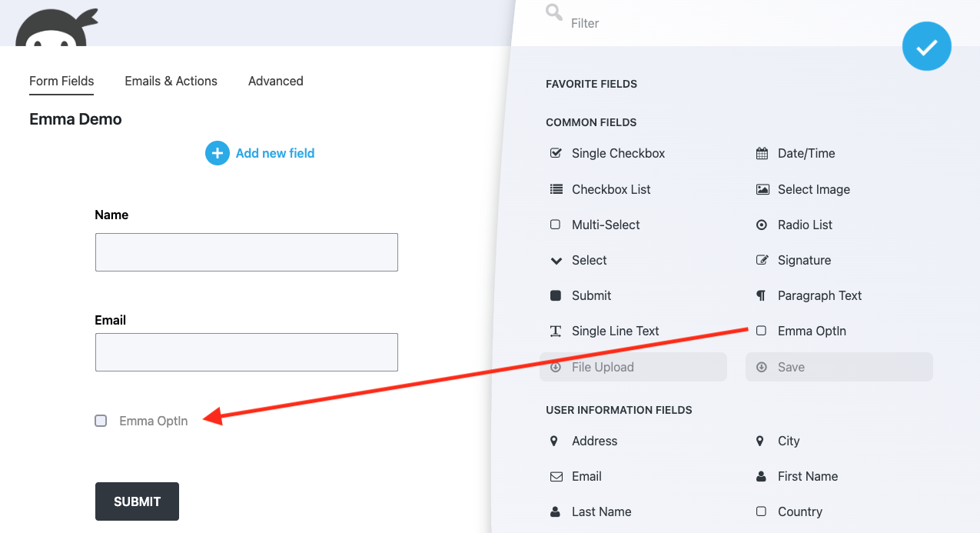
Task: Click the Select chevron field icon
Action: click(556, 261)
